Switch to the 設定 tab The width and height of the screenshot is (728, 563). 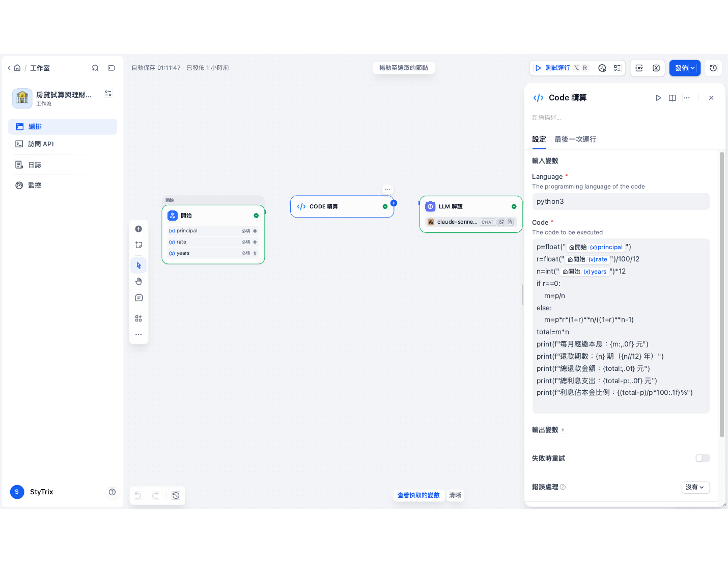pos(539,139)
